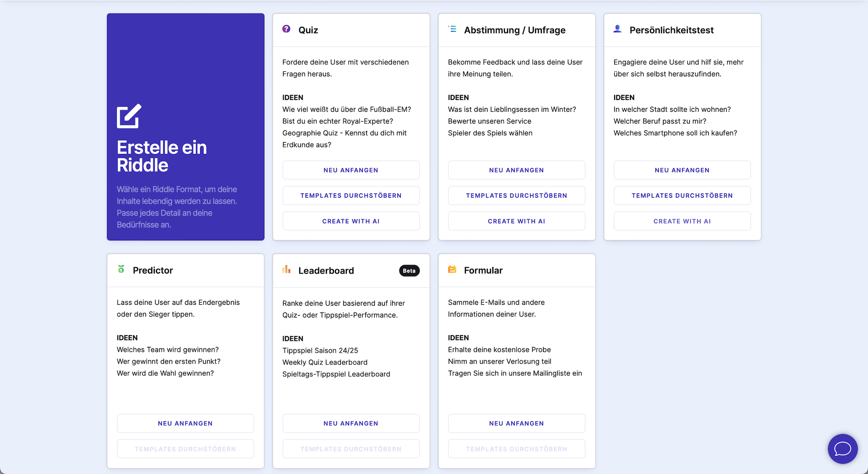Select the Erstelle ein Riddle card
Image resolution: width=868 pixels, height=474 pixels.
pos(185,128)
